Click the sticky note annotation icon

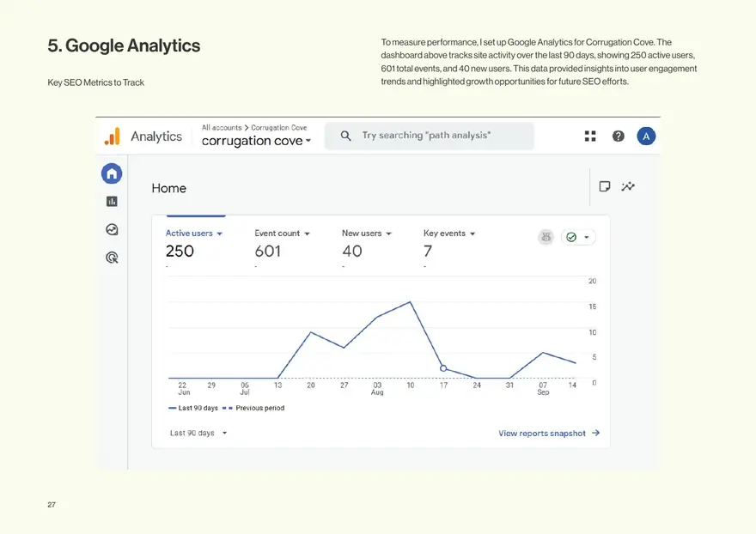coord(605,186)
